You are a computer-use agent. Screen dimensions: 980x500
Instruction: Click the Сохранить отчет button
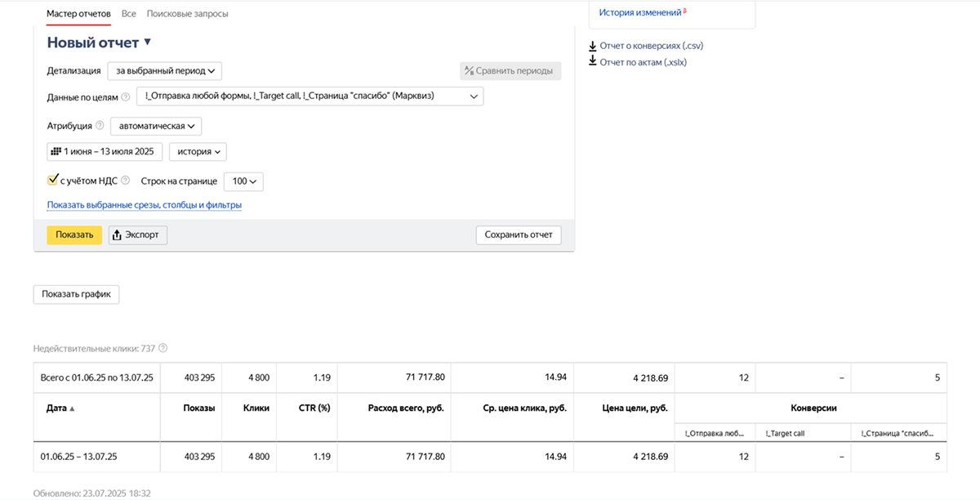coord(519,235)
